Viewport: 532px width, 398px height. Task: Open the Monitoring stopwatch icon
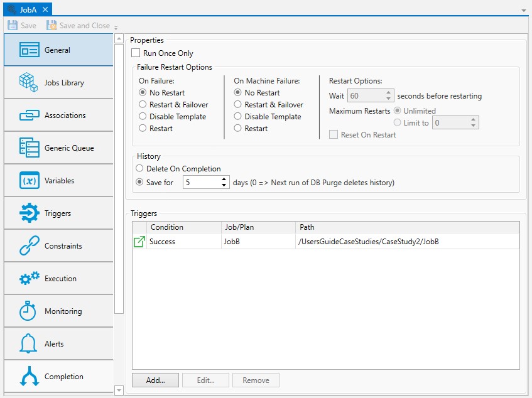[x=29, y=311]
